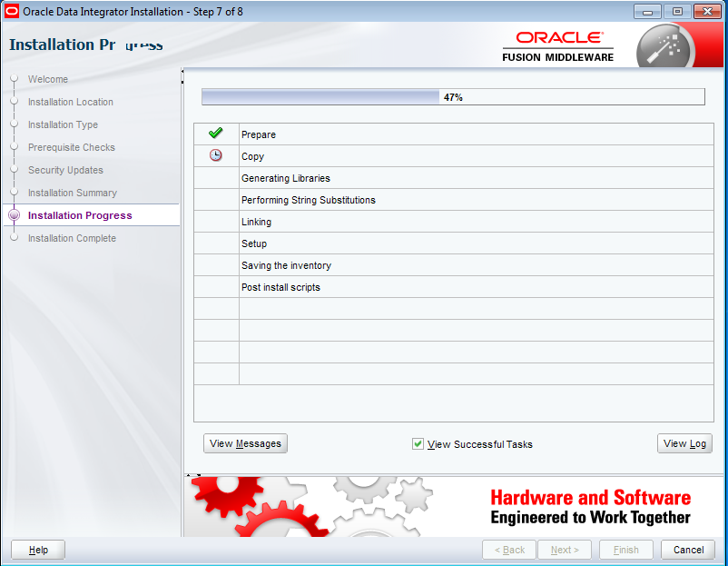Click the Installation Progress step bullet
This screenshot has width=728, height=566.
(x=15, y=215)
